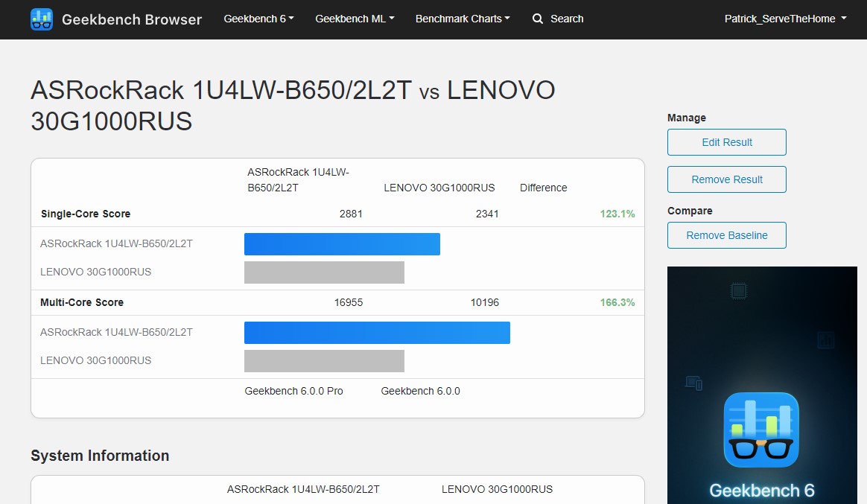
Task: Click the gray LENOVO single-core bar
Action: pyautogui.click(x=324, y=272)
